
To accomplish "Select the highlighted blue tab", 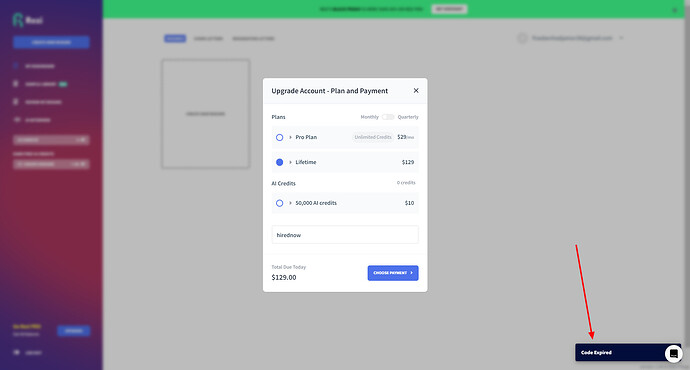I will pos(175,38).
